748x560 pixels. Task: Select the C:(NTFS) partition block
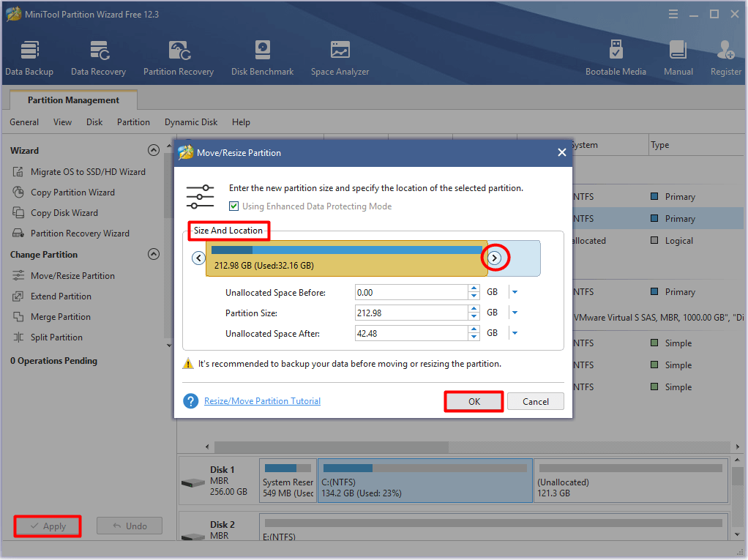tap(425, 481)
